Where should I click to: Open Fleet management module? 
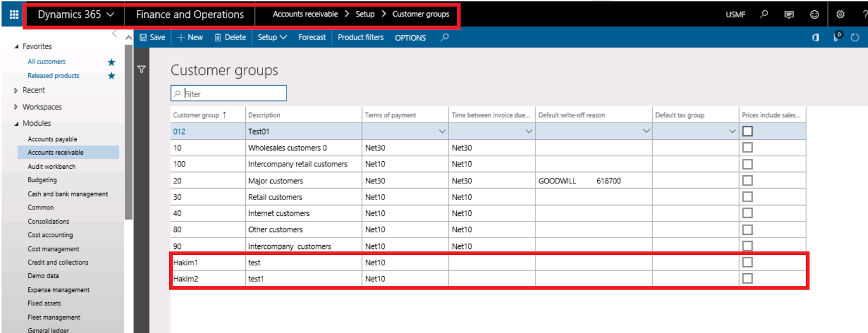54,317
